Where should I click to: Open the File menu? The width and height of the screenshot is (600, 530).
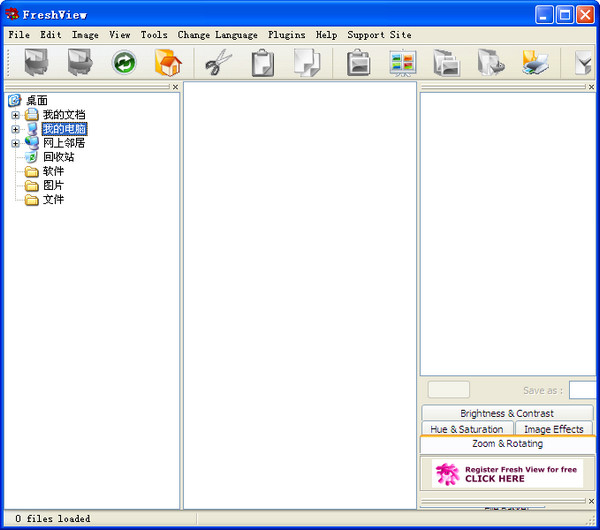point(19,35)
